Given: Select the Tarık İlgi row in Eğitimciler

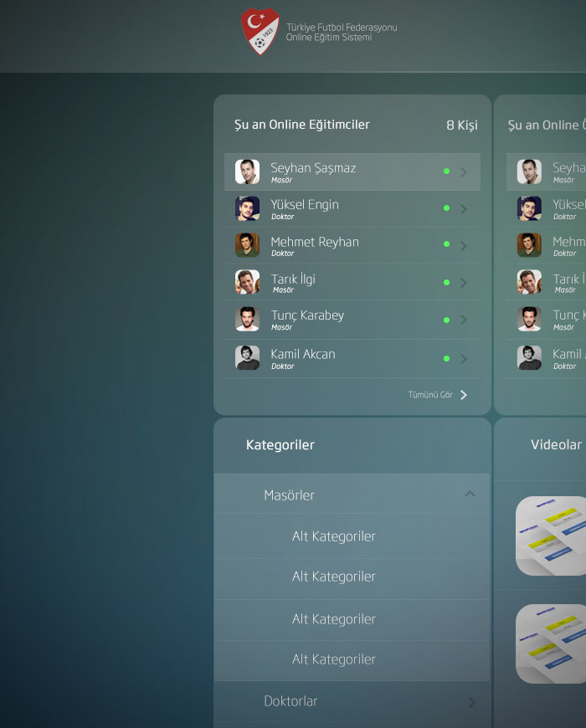Looking at the screenshot, I should point(352,282).
